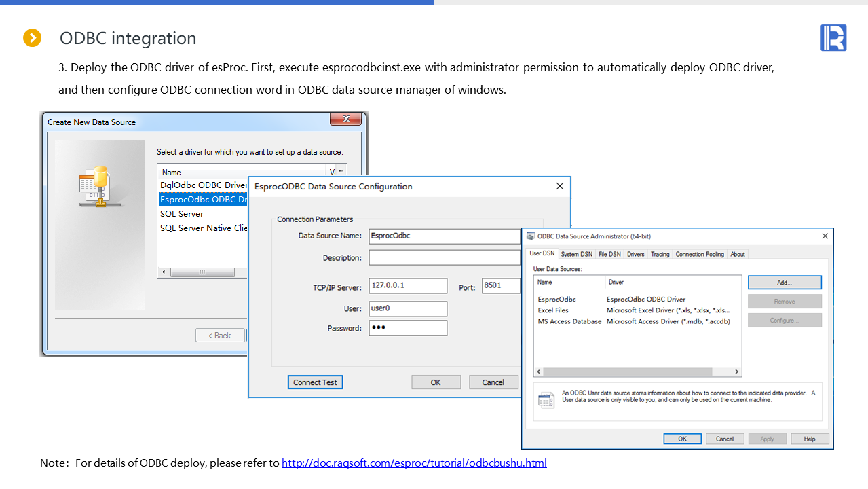This screenshot has width=868, height=489.
Task: Select the EsprocOdbc user data source row
Action: (x=557, y=299)
